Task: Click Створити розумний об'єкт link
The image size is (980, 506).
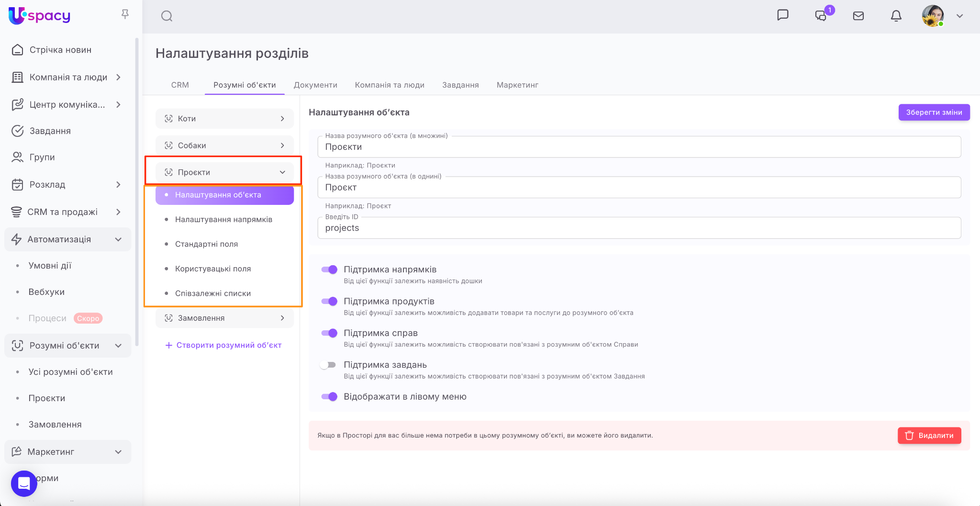Action: tap(223, 345)
